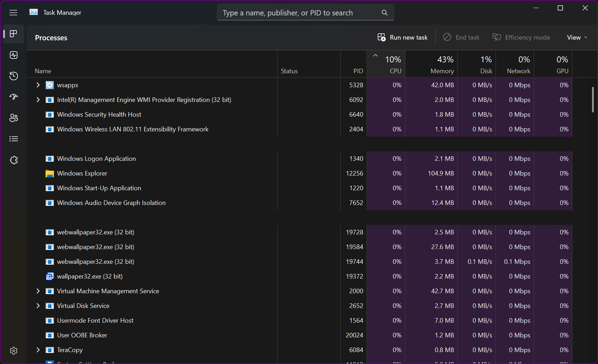Toggle CPU sort direction arrow
Screen dimensions: 598x364
[x=375, y=55]
